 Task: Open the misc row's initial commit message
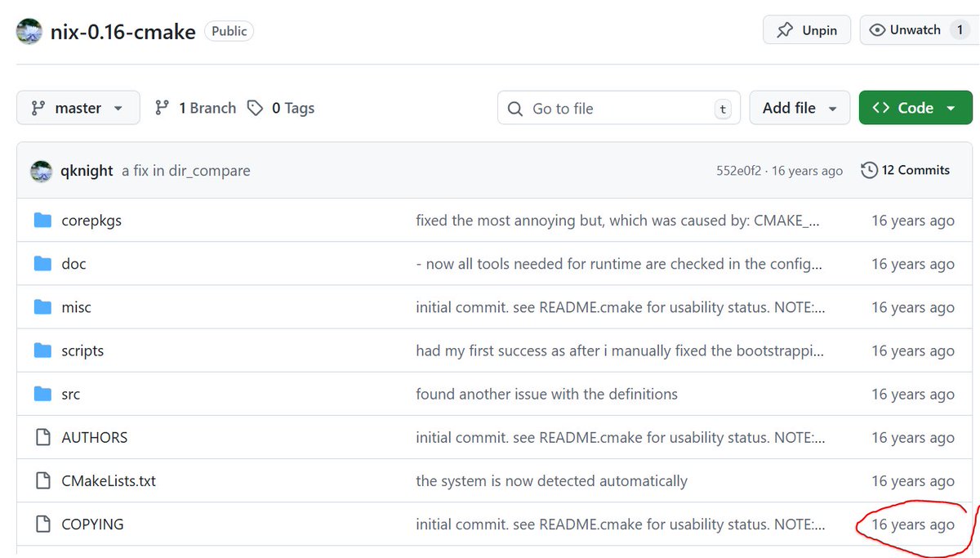[621, 307]
